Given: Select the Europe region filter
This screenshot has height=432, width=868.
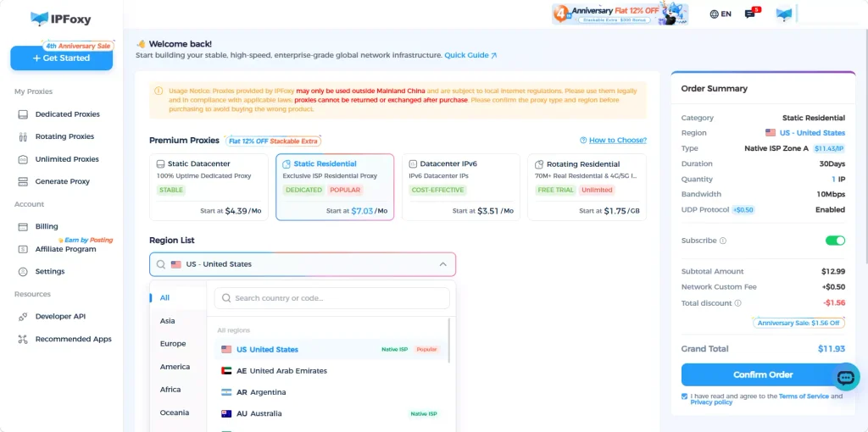Looking at the screenshot, I should coord(173,344).
